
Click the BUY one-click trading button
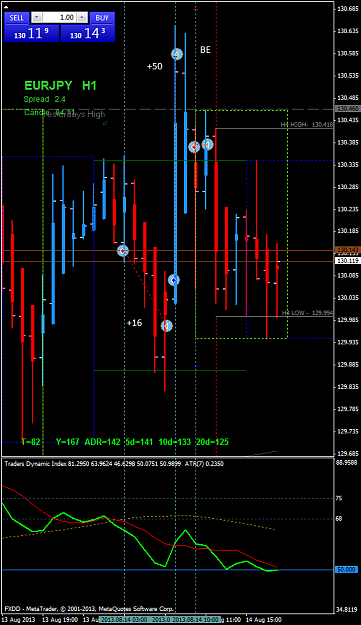tap(102, 18)
